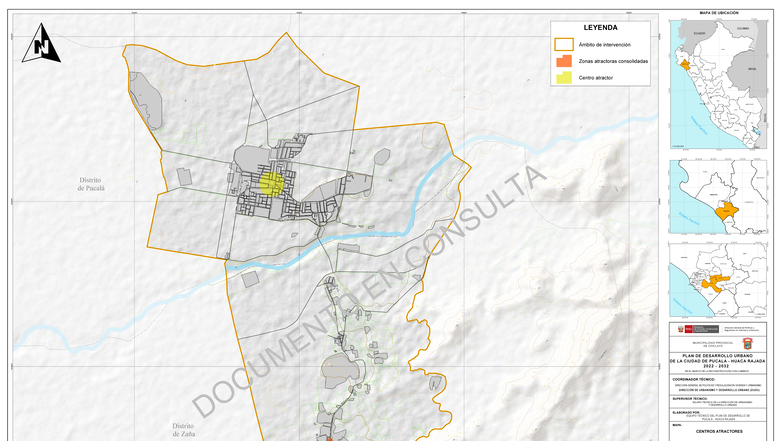The height and width of the screenshot is (441, 784).
Task: Click the 'COLOMBIA' label on the Peru map
Action: click(x=743, y=28)
